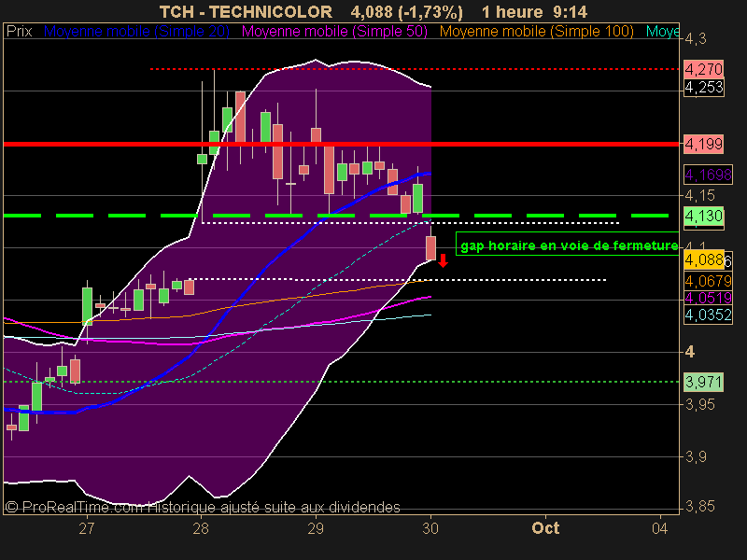The width and height of the screenshot is (747, 560).
Task: Select the "28" date on the time axis
Action: pyautogui.click(x=201, y=528)
